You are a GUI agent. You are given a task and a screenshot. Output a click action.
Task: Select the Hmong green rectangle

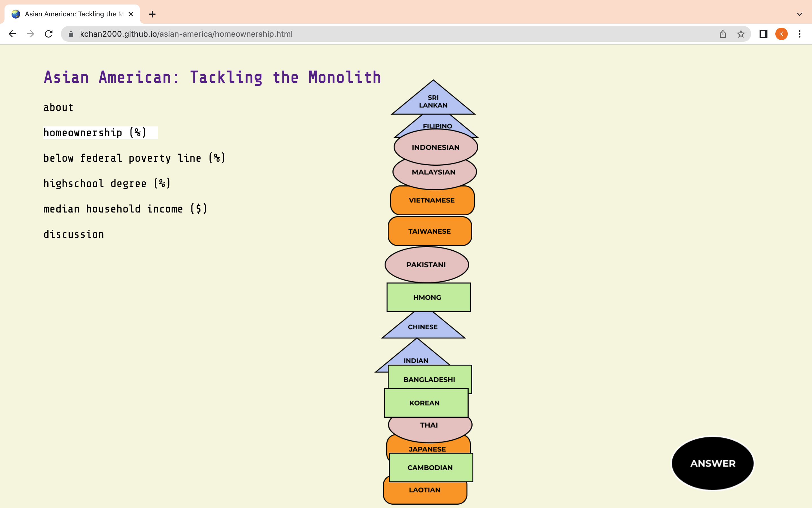click(x=429, y=297)
